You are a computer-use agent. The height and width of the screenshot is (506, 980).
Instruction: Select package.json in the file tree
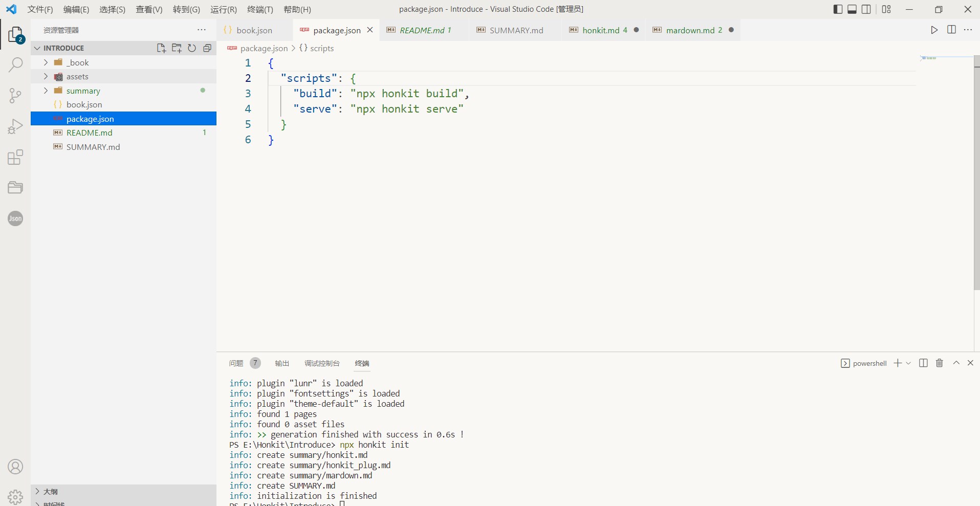[x=123, y=119]
